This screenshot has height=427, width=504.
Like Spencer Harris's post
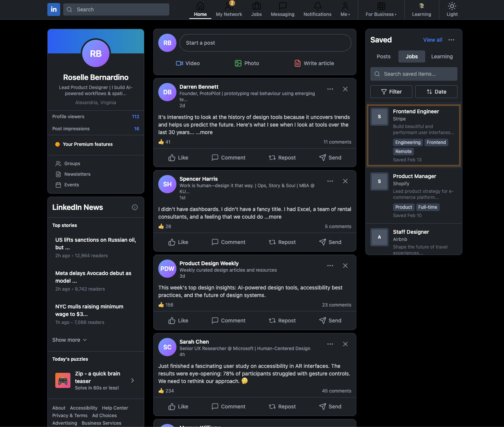pos(178,242)
